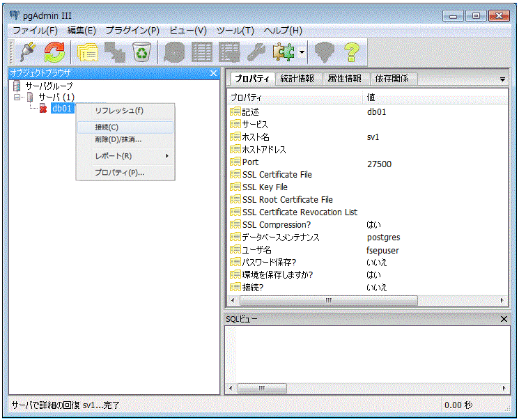Open the ツール(T) menu
Screen dimensions: 519x420
pyautogui.click(x=235, y=31)
